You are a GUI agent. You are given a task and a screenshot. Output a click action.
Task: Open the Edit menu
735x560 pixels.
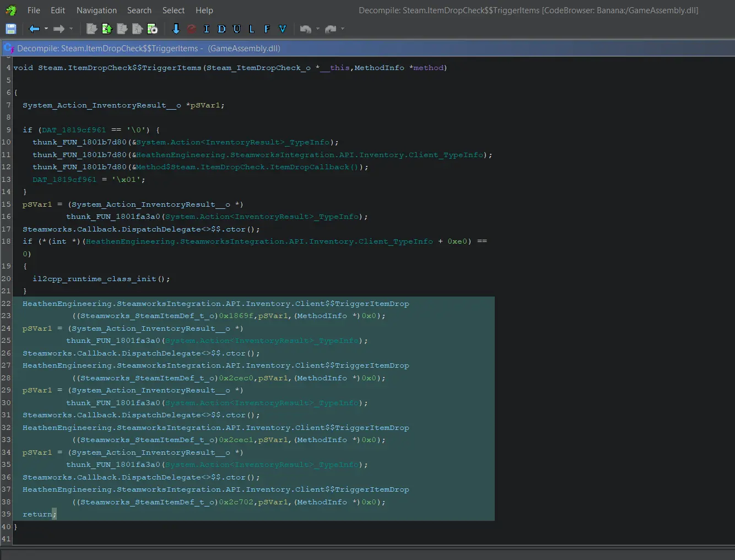click(58, 10)
